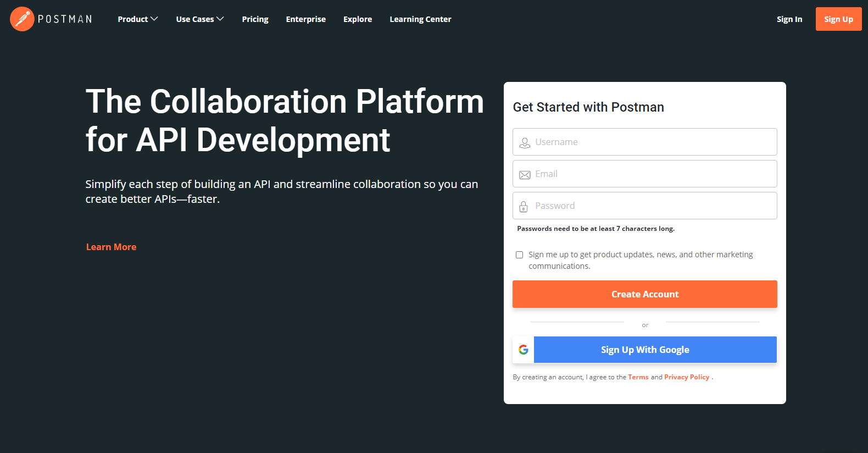This screenshot has width=868, height=453.
Task: Focus the Username input field
Action: click(x=645, y=142)
